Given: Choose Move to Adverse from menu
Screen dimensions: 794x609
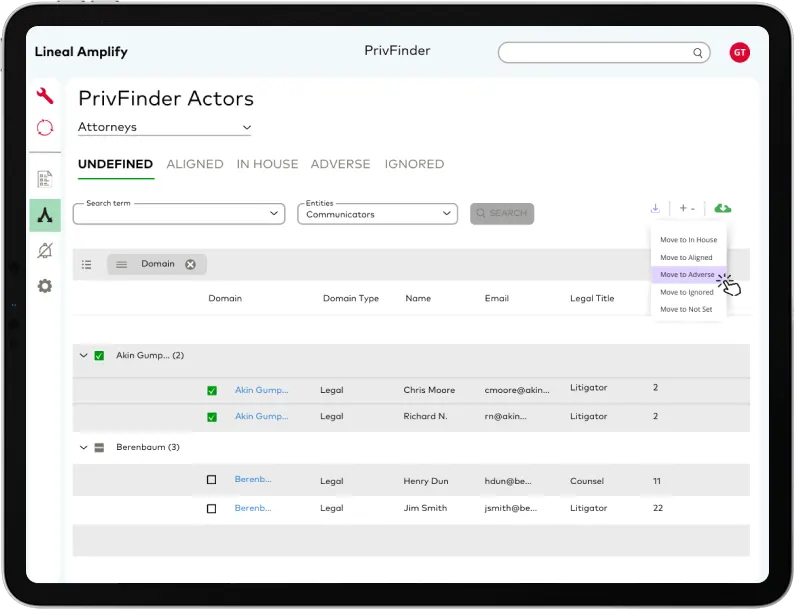Looking at the screenshot, I should point(687,275).
